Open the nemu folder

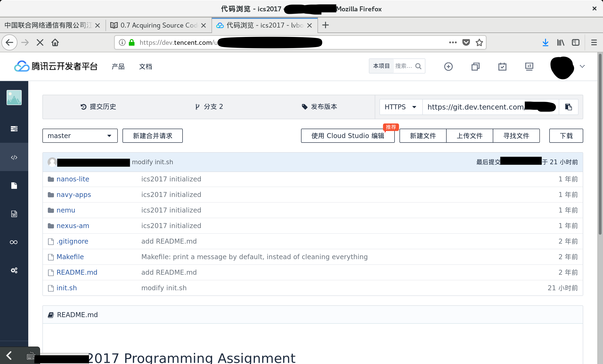point(65,210)
